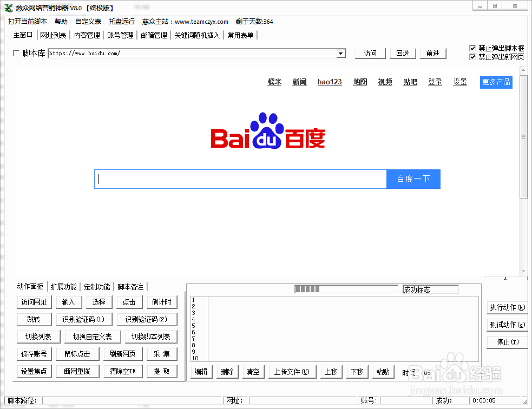The width and height of the screenshot is (532, 409).
Task: Click the 删除 button under script list
Action: (x=227, y=372)
